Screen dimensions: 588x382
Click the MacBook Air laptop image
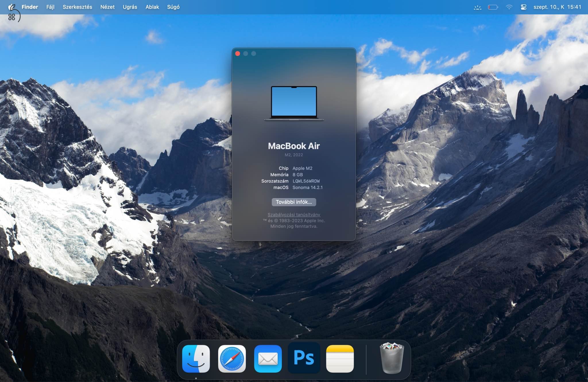pyautogui.click(x=294, y=104)
